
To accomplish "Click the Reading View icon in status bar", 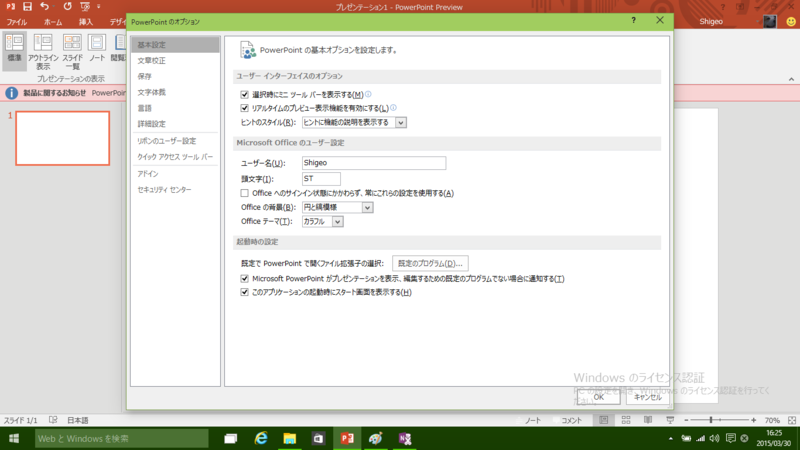I will pyautogui.click(x=648, y=420).
